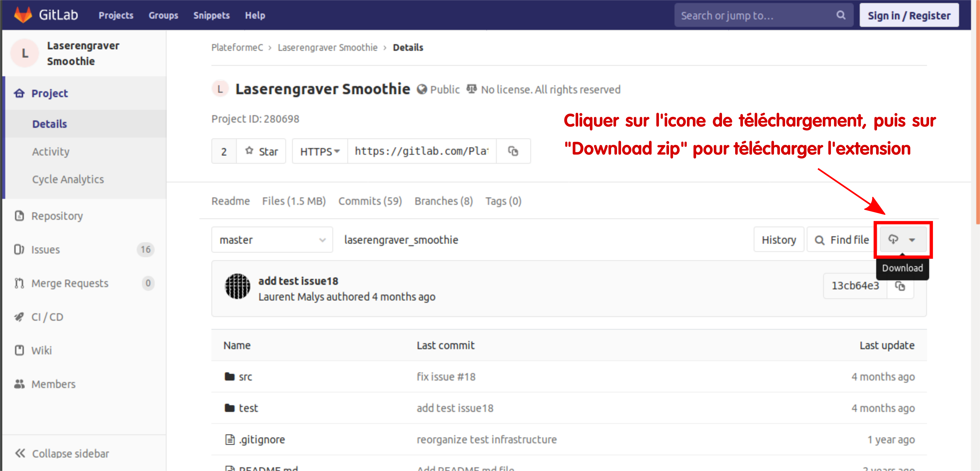This screenshot has height=471, width=980.
Task: Click the search magnifier icon in top bar
Action: click(841, 15)
